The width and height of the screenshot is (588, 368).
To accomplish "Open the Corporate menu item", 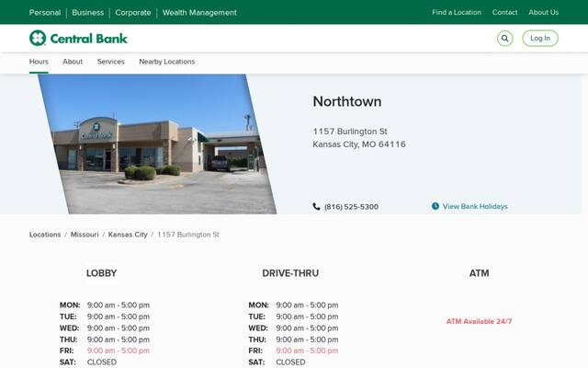I will coord(133,12).
